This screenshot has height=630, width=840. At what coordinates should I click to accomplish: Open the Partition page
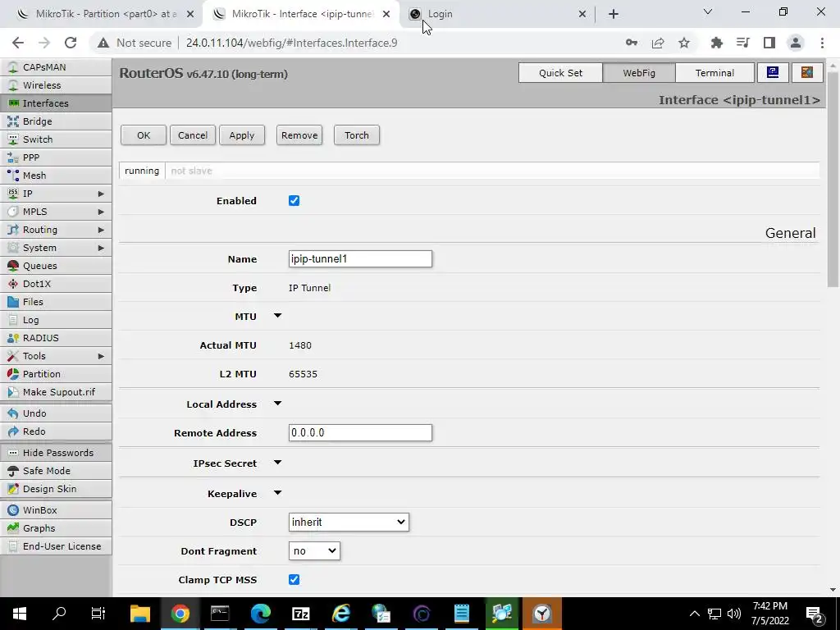(56, 374)
